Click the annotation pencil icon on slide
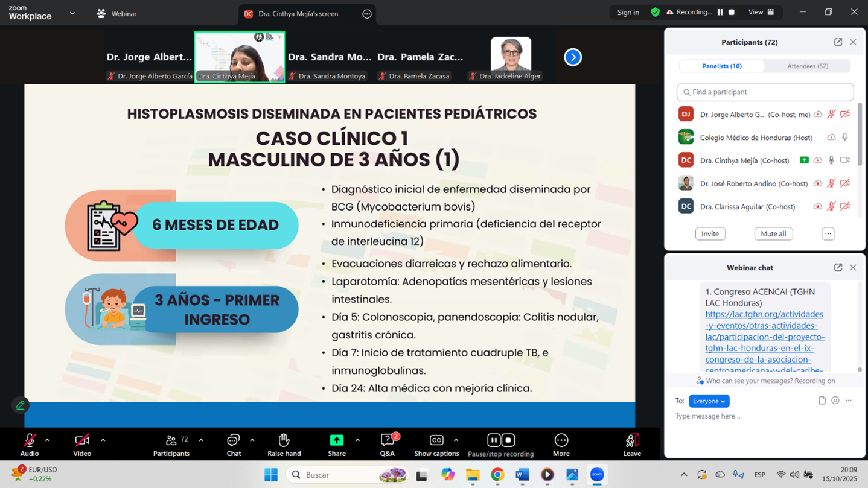 20,405
